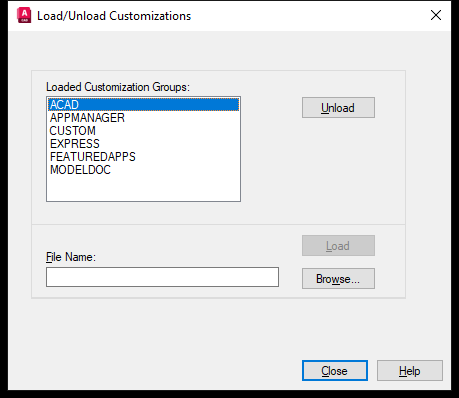This screenshot has width=459, height=398.
Task: Click the greyed-out Load button
Action: pyautogui.click(x=338, y=246)
